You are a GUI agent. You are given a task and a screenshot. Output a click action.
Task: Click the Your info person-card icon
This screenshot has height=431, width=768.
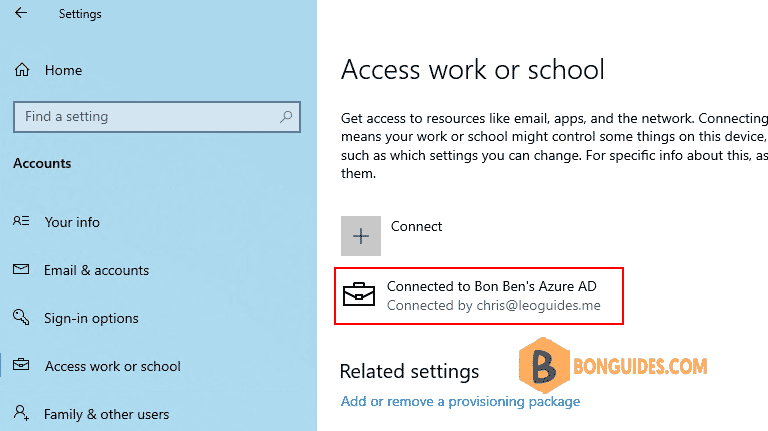tap(21, 221)
